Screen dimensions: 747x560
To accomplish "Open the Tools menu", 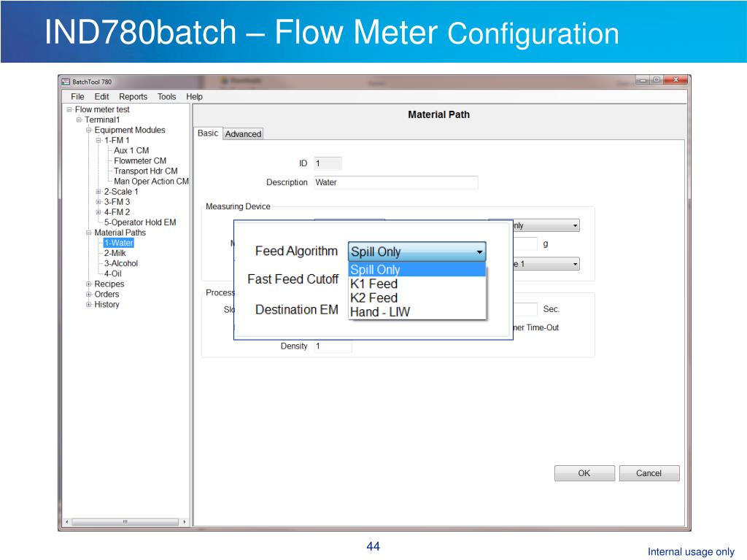I will point(167,97).
